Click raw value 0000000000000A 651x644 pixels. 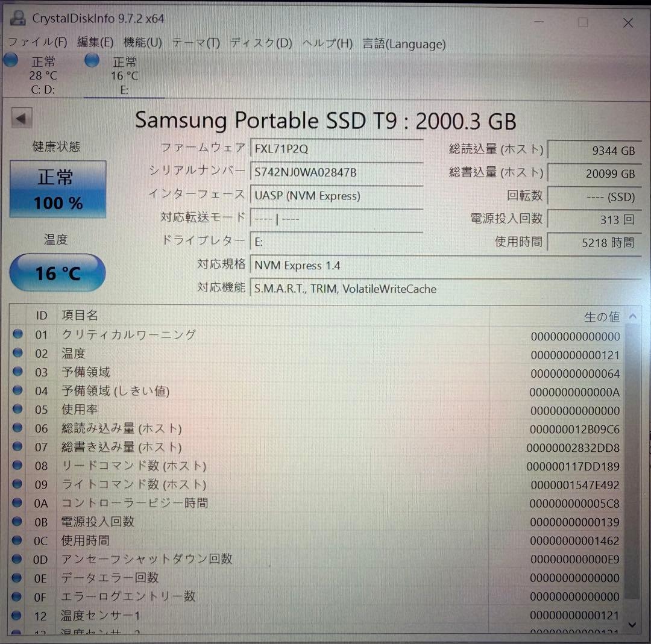point(574,392)
